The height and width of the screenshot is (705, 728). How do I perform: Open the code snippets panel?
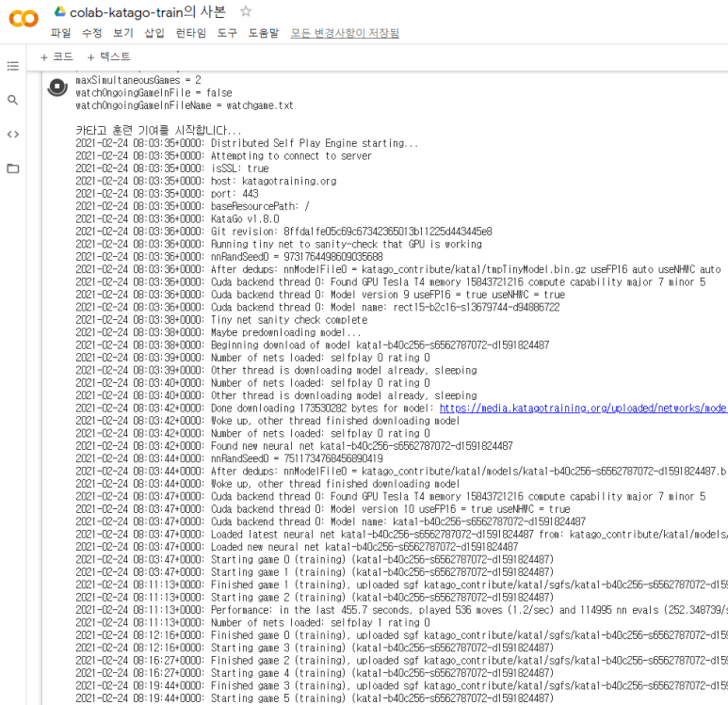tap(13, 134)
